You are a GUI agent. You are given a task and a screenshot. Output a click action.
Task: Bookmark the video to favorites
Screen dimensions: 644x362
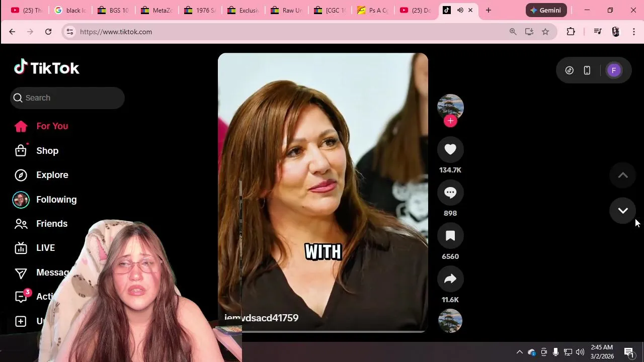coord(450,236)
